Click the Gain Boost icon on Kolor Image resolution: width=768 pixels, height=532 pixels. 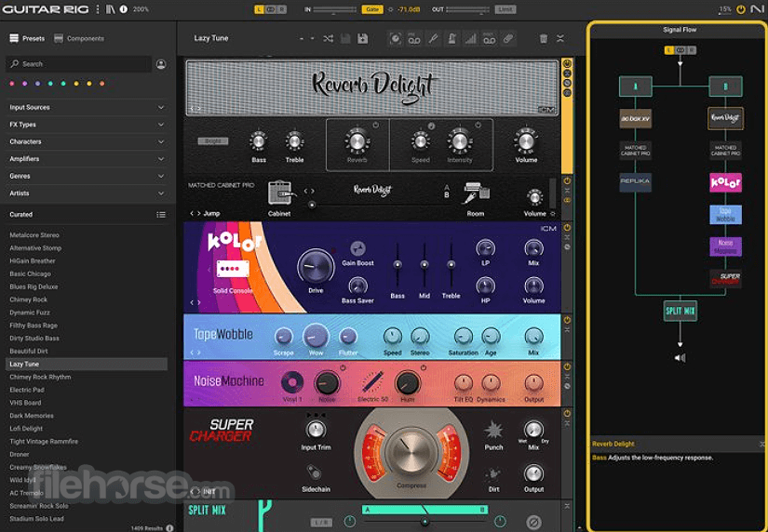[x=357, y=248]
